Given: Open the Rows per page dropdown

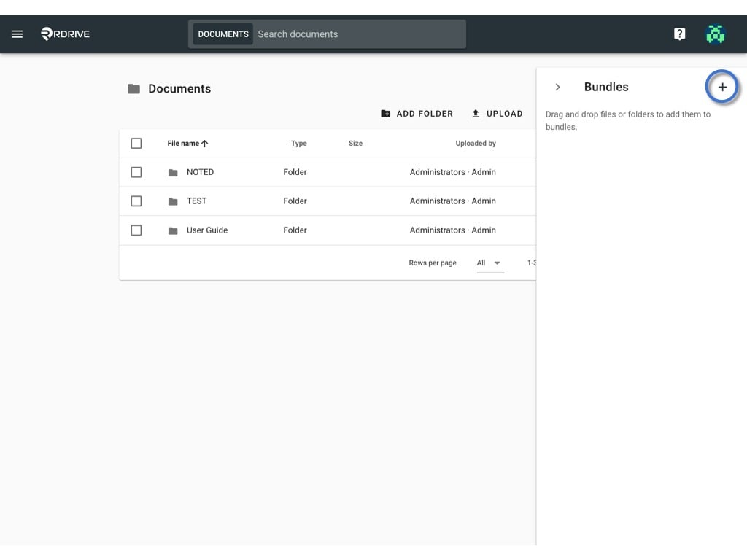Looking at the screenshot, I should tap(490, 262).
